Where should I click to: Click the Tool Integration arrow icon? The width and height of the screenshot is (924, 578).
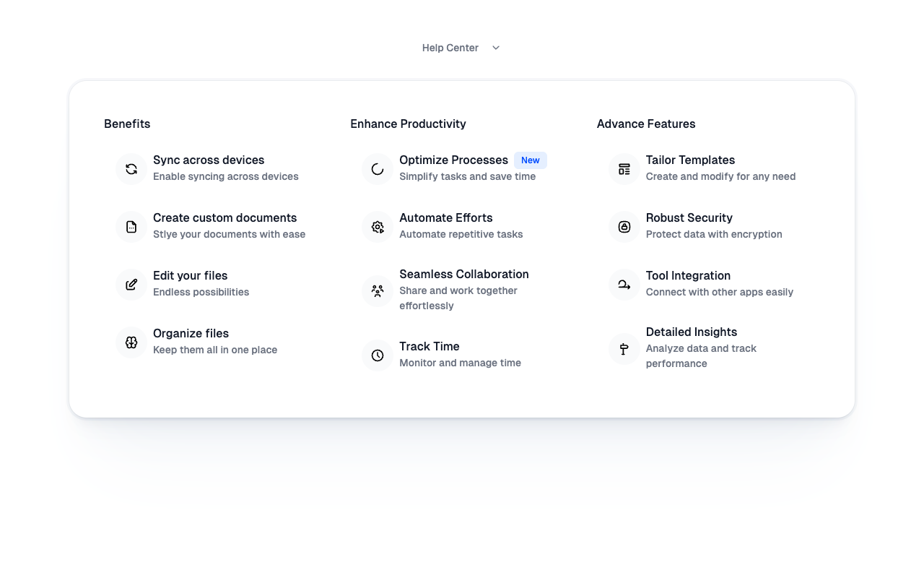click(x=624, y=285)
